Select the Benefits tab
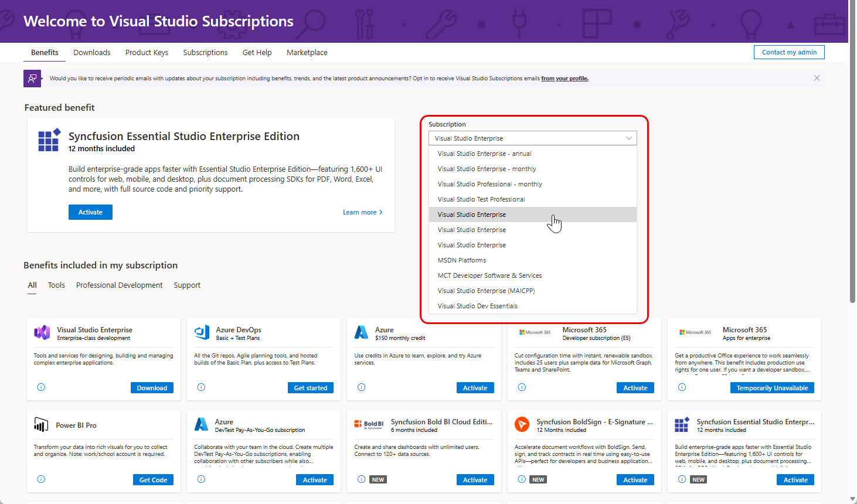 [x=45, y=52]
